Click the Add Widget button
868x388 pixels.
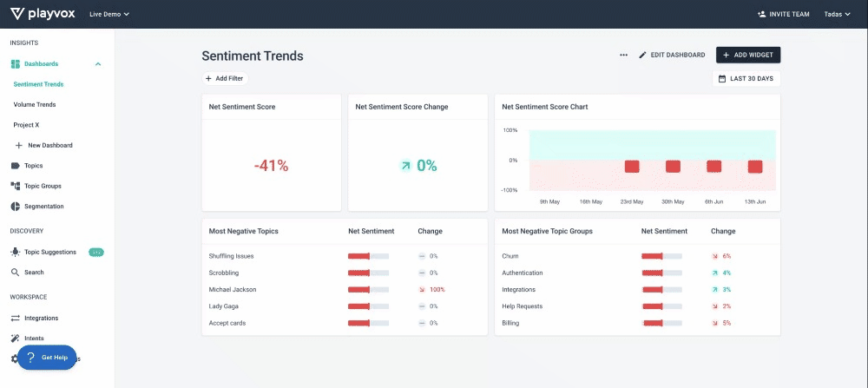(x=748, y=55)
